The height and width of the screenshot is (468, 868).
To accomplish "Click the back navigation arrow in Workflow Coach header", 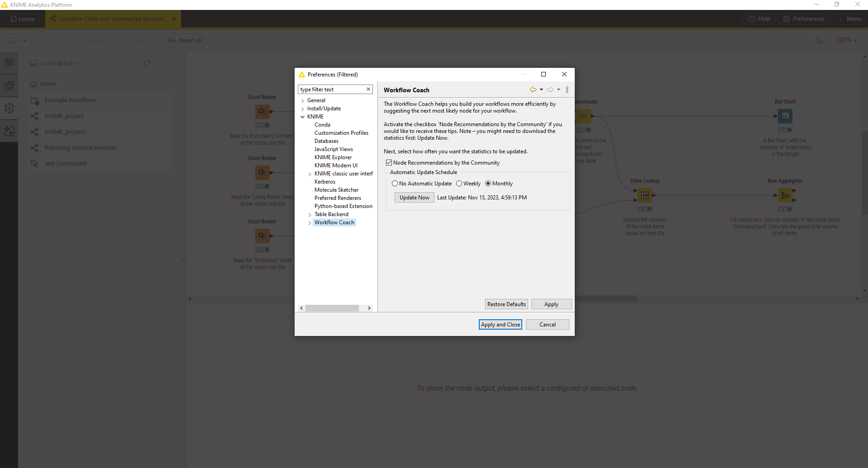I will (x=533, y=90).
